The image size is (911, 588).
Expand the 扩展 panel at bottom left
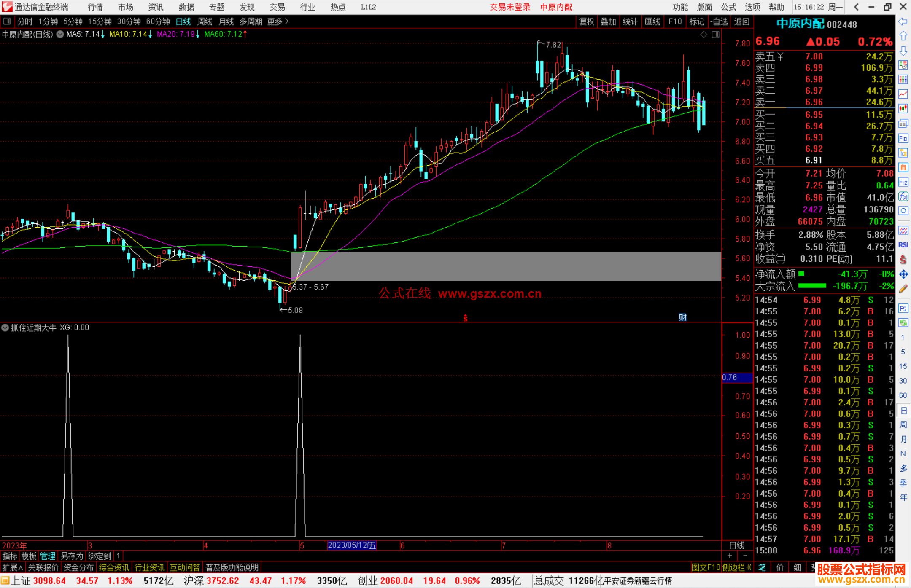click(13, 567)
